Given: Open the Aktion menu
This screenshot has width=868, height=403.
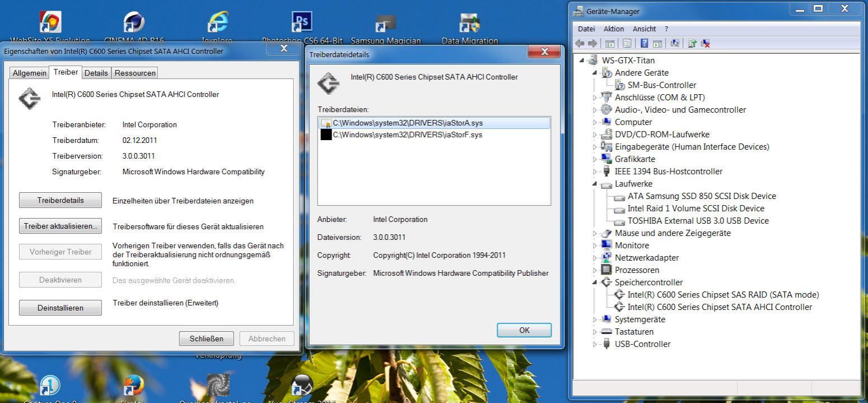Looking at the screenshot, I should pos(614,29).
